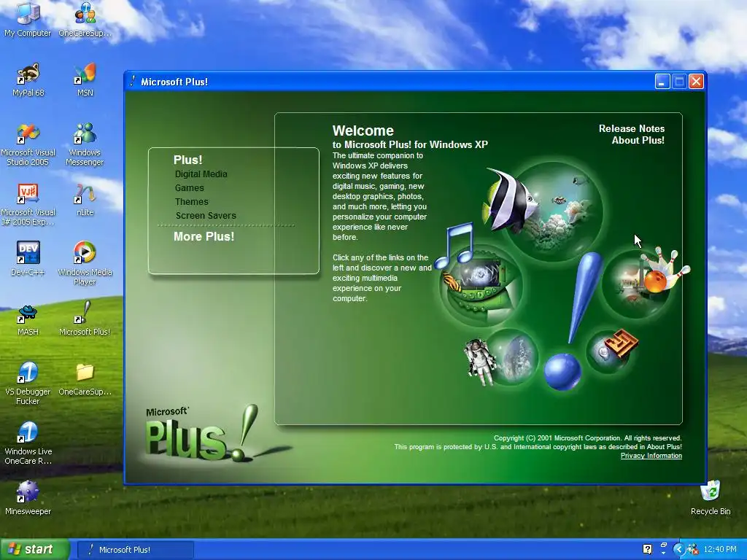The image size is (747, 560).
Task: Select the OneCareSup users icon at top
Action: tap(85, 19)
